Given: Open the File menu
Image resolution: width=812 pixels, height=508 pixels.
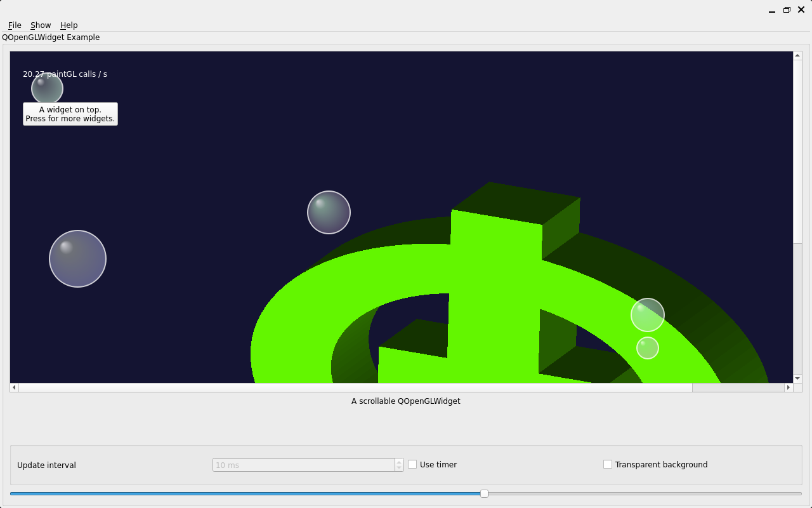Looking at the screenshot, I should coord(15,25).
